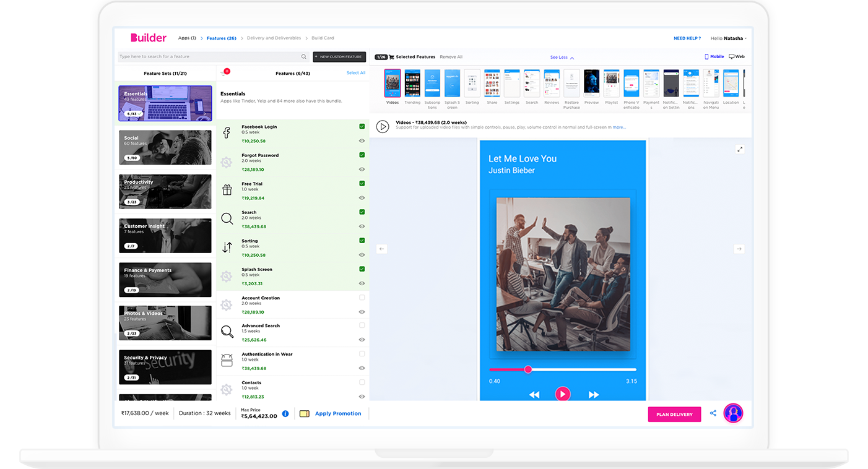868x469 pixels.
Task: Click the Plan Delivery button
Action: coord(674,415)
